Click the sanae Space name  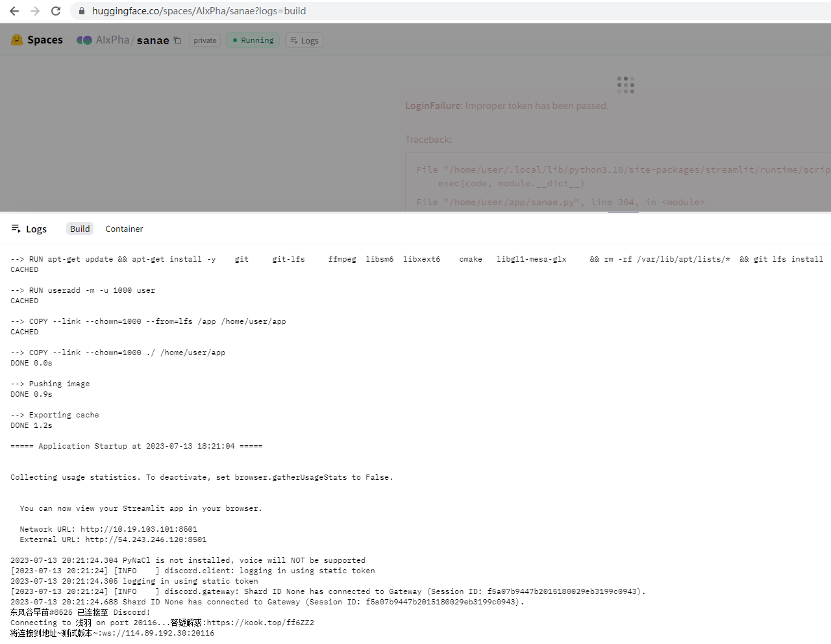(x=153, y=40)
